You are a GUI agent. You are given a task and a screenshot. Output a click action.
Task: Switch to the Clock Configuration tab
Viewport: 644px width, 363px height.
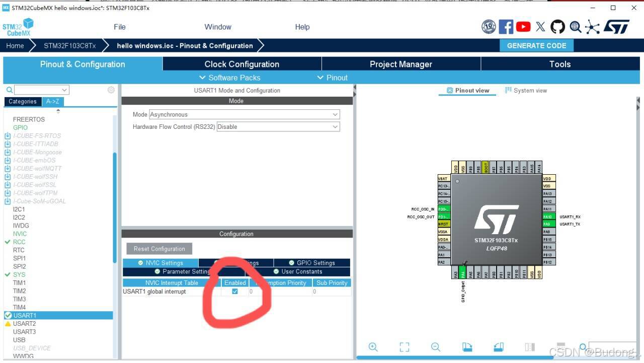242,64
